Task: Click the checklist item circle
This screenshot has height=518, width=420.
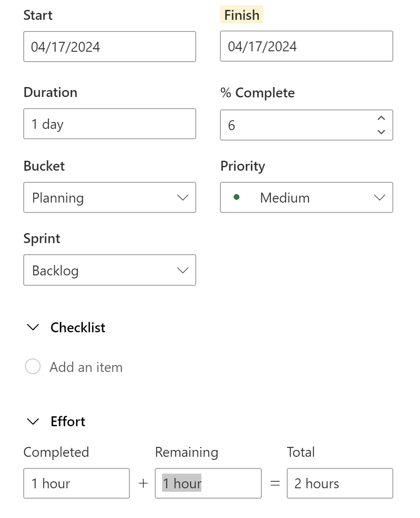Action: click(33, 367)
